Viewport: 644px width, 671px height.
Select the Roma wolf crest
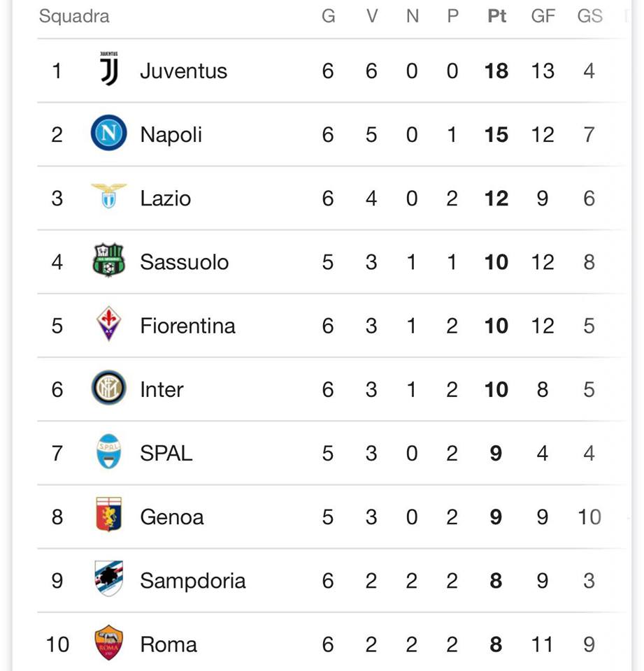[x=108, y=644]
